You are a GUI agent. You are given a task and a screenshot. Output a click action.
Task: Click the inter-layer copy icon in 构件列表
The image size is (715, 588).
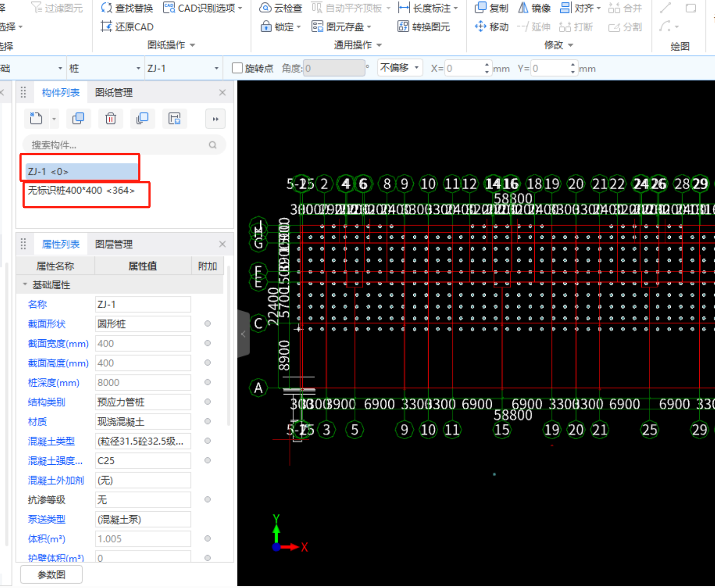click(x=142, y=119)
